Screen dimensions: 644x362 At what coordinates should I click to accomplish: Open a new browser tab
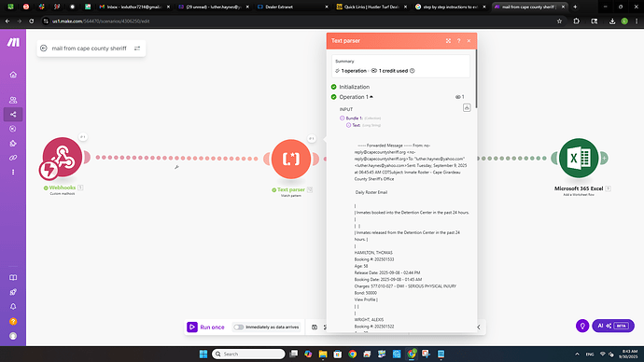pos(575,7)
